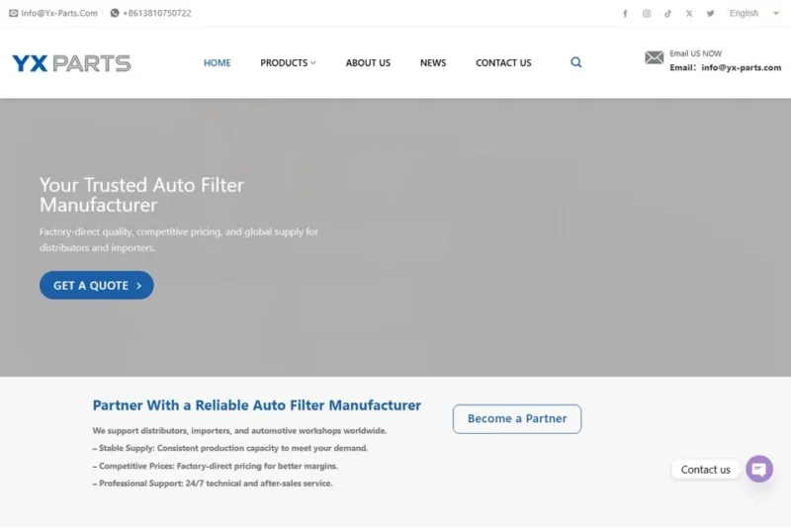791x532 pixels.
Task: Click the search magnifier icon
Action: [576, 62]
